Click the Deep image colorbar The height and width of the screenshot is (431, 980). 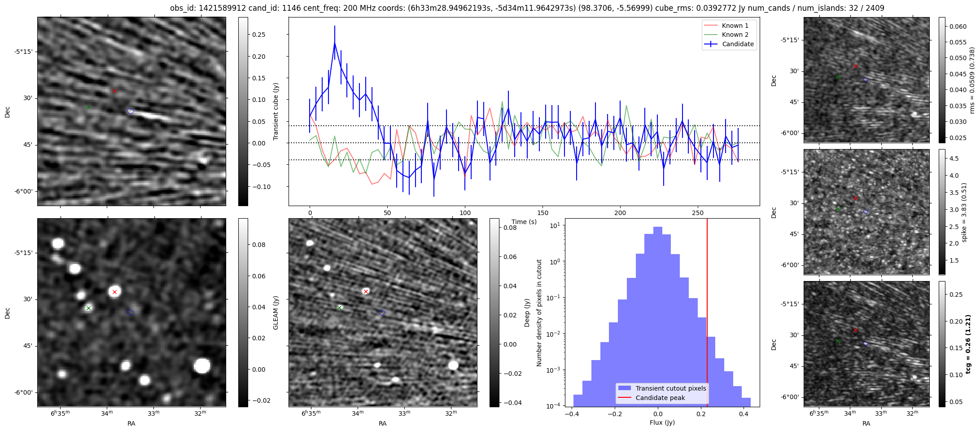494,312
